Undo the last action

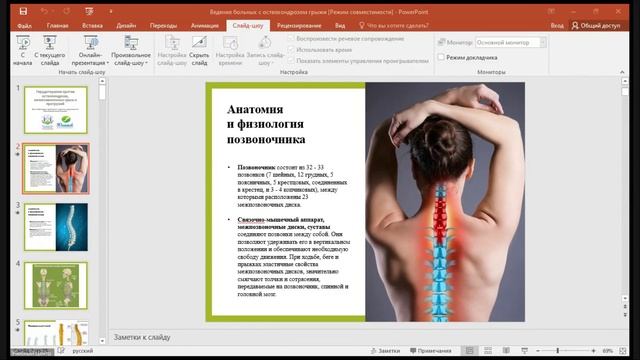[44, 11]
